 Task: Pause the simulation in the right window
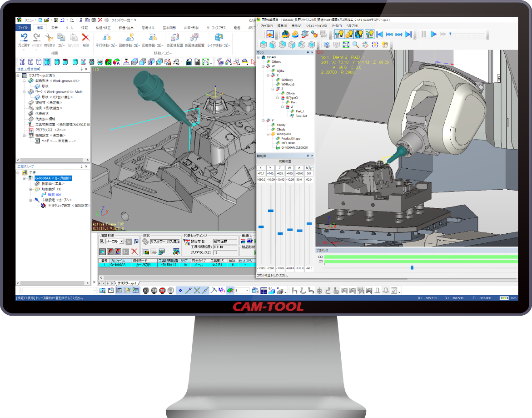pyautogui.click(x=424, y=34)
